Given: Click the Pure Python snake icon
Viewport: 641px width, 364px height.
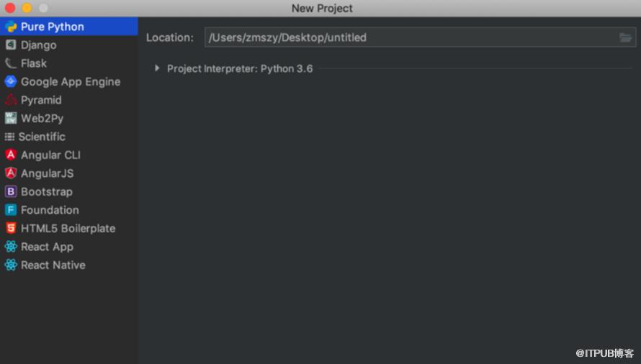Looking at the screenshot, I should point(11,27).
